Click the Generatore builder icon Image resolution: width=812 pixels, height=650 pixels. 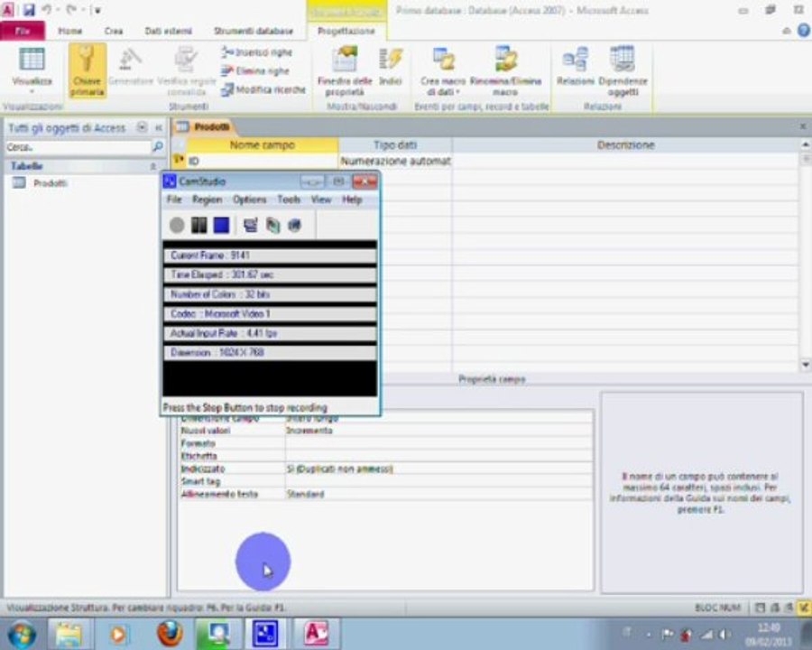[131, 66]
